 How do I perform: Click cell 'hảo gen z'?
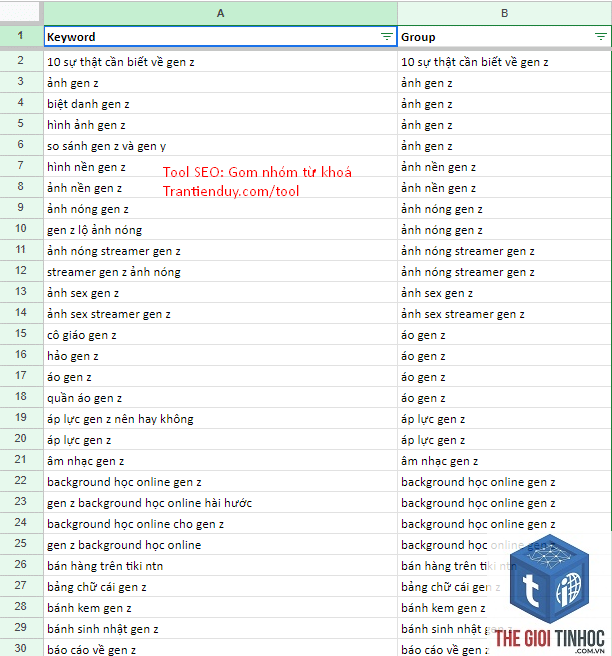click(x=220, y=355)
